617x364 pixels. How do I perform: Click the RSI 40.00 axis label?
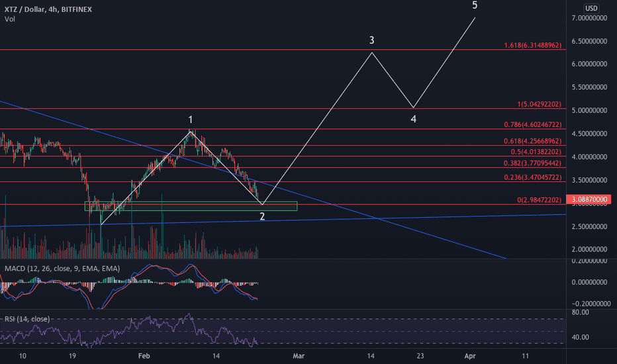pyautogui.click(x=581, y=337)
